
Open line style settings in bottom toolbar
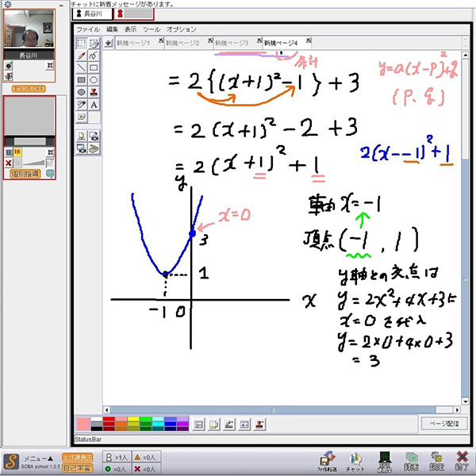[229, 424]
